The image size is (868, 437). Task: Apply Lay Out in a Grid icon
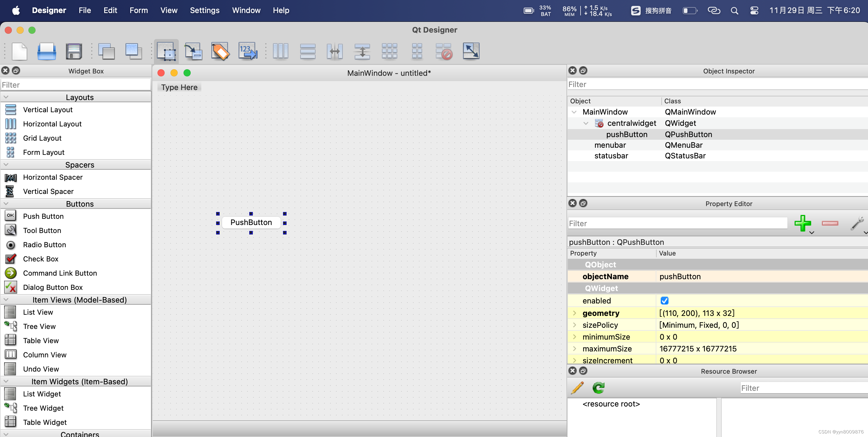tap(389, 51)
